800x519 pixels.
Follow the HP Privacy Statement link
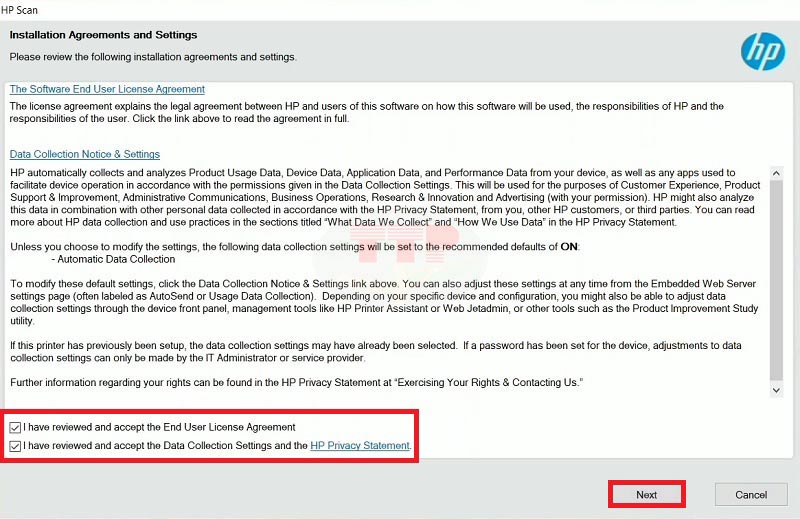click(x=360, y=446)
